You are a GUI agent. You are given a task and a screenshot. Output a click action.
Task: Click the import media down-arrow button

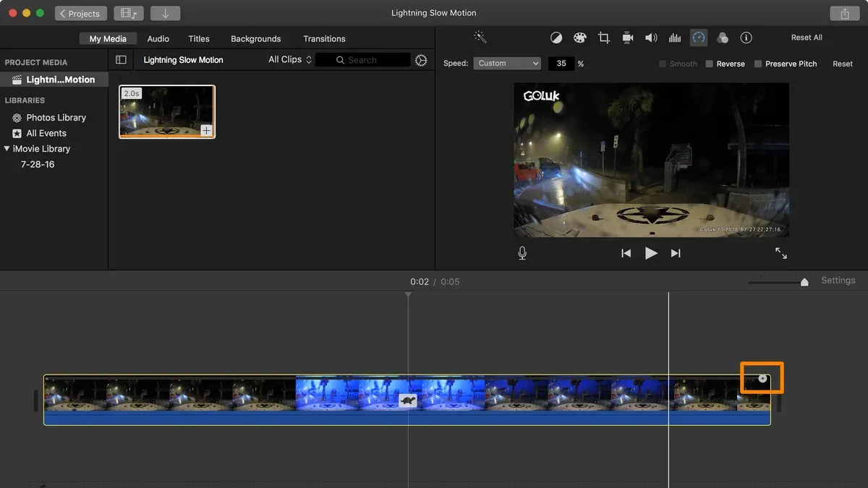tap(165, 14)
